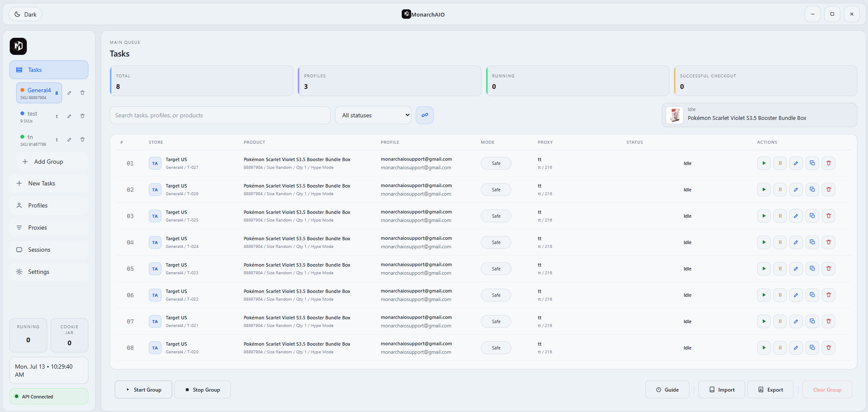
Task: Click Clear Group button
Action: coord(827,389)
